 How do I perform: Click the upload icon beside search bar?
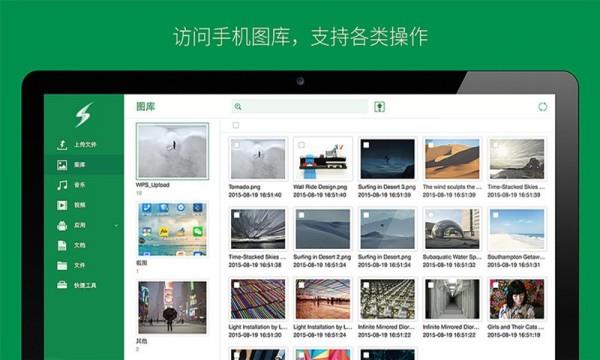pos(379,107)
